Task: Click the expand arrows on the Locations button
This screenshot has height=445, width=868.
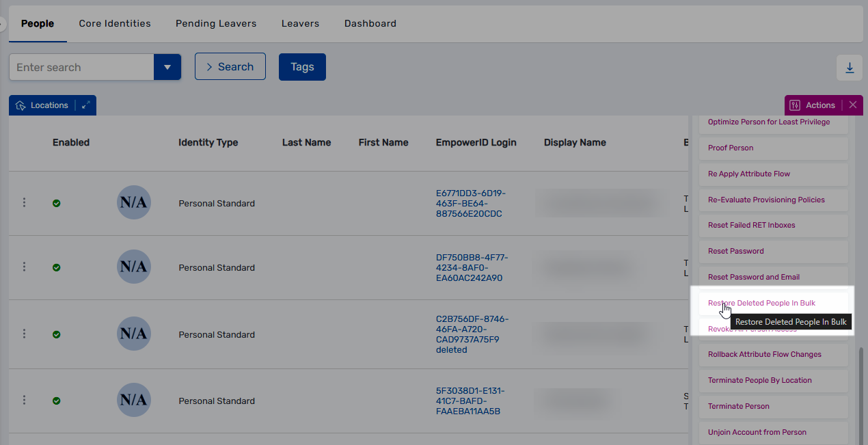Action: [x=85, y=105]
